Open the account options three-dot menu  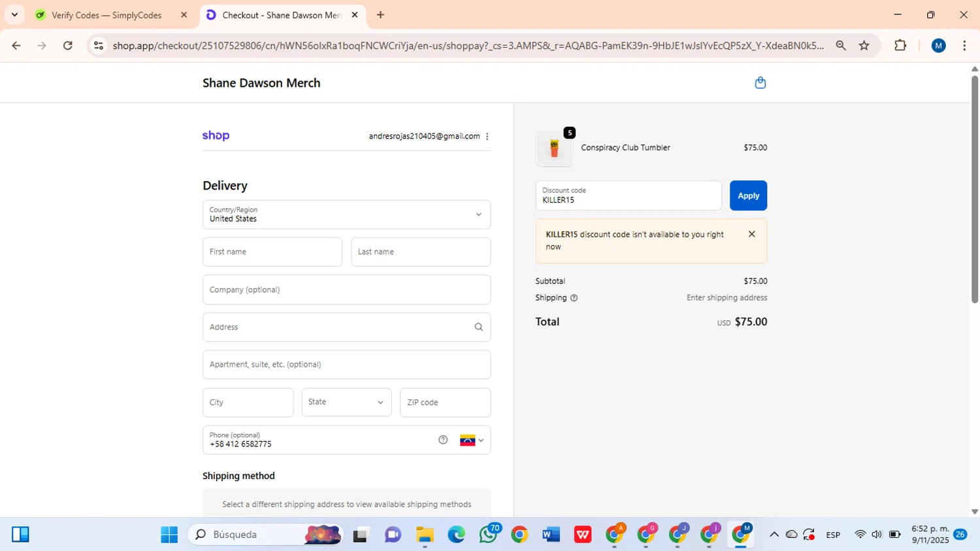click(487, 136)
